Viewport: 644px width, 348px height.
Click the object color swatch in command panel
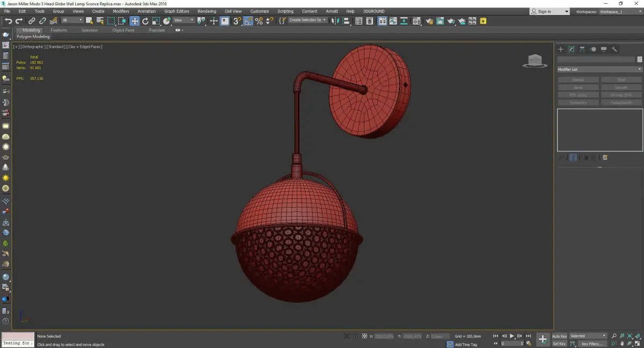pyautogui.click(x=640, y=60)
